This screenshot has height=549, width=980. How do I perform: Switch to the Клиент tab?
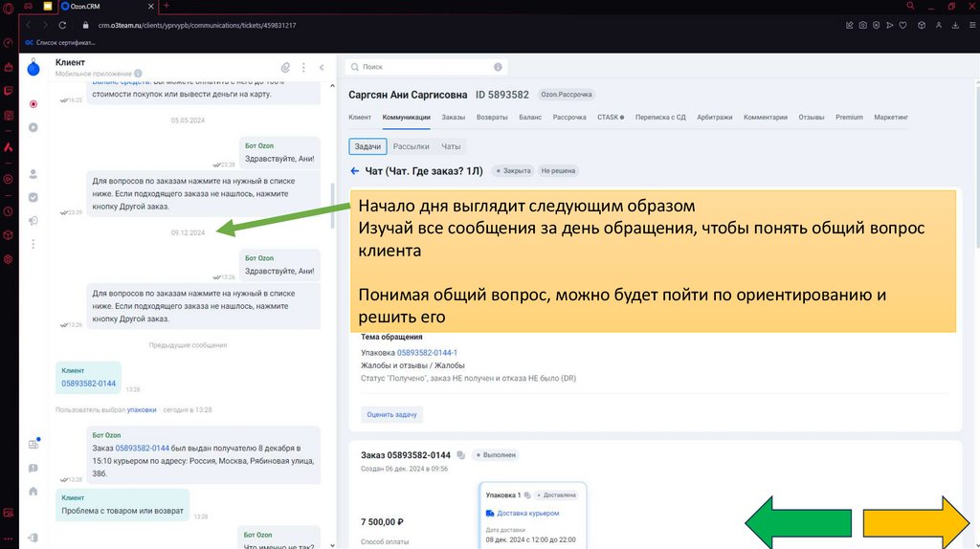(x=360, y=117)
